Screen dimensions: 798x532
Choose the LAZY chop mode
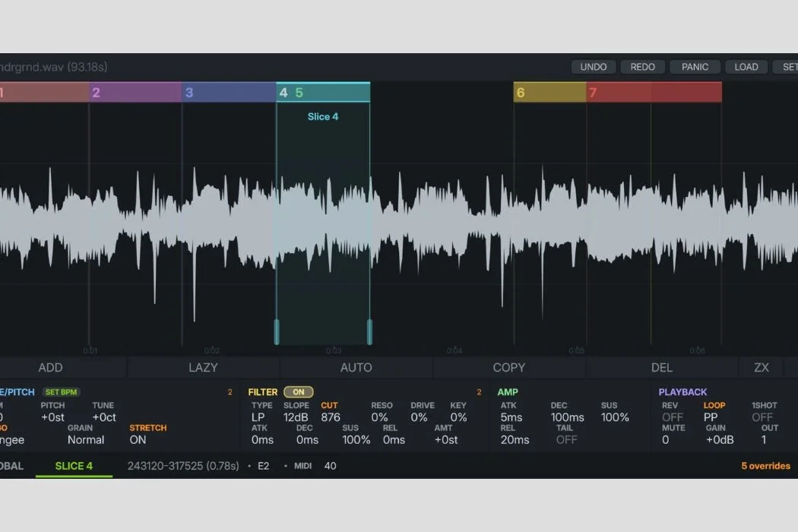pyautogui.click(x=203, y=368)
